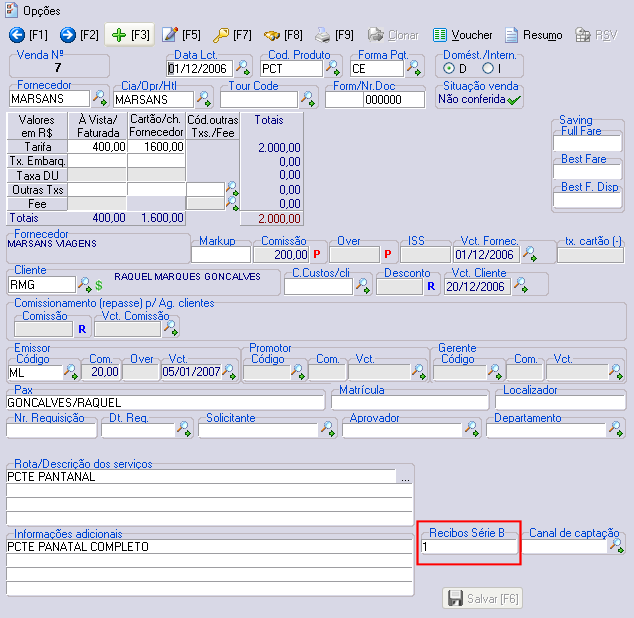This screenshot has height=618, width=634.
Task: Toggle blue R beside repasse Comissão
Action: tap(82, 329)
